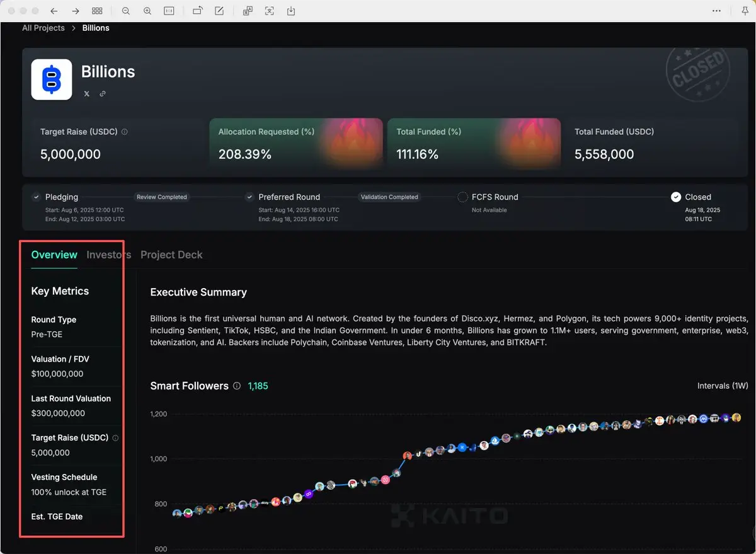Screen dimensions: 756x554
Task: Click the Executive Summary heading
Action: pos(198,292)
